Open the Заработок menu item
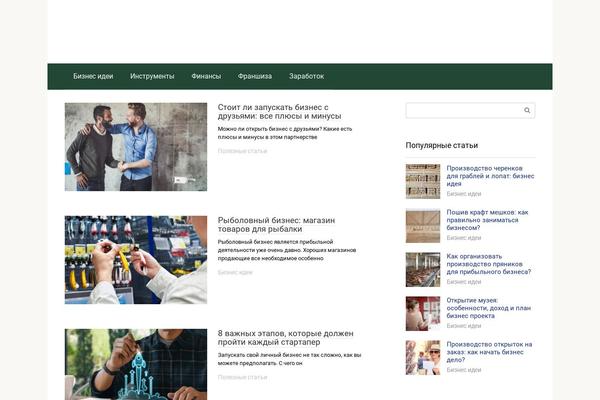This screenshot has height=400, width=600. point(307,76)
